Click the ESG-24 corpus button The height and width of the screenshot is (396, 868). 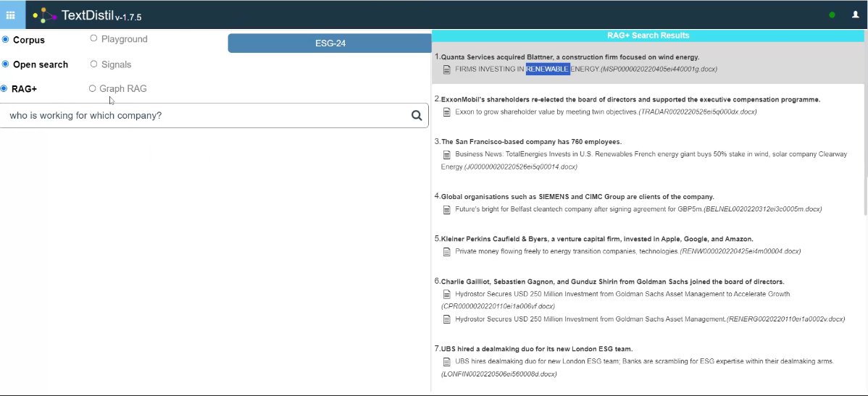(x=330, y=43)
